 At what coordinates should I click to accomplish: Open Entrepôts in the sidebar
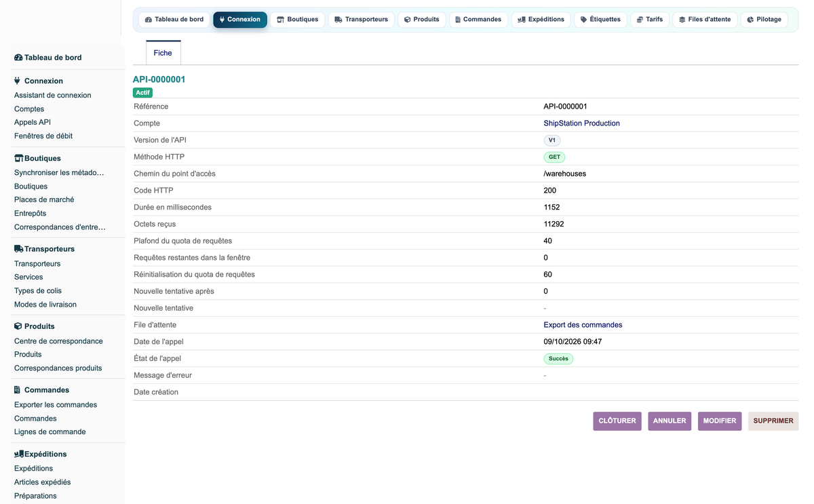[x=31, y=214]
